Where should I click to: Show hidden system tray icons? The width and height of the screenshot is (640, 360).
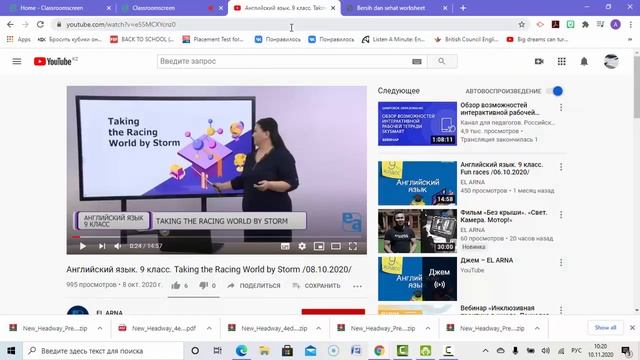click(485, 351)
